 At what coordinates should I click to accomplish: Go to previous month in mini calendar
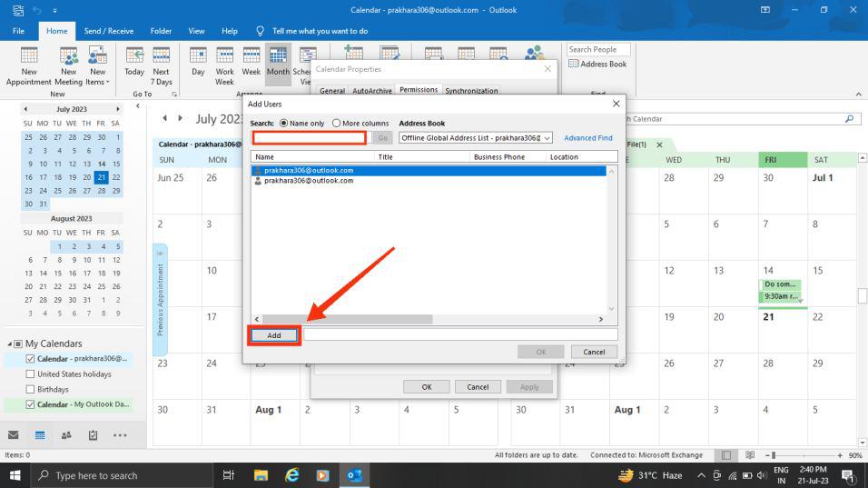(x=25, y=109)
